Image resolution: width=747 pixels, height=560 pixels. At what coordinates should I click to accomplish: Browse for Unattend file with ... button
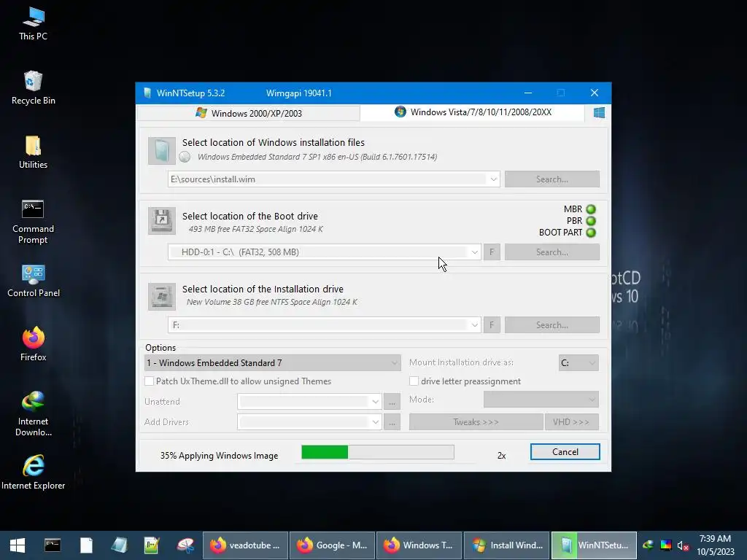pos(392,402)
